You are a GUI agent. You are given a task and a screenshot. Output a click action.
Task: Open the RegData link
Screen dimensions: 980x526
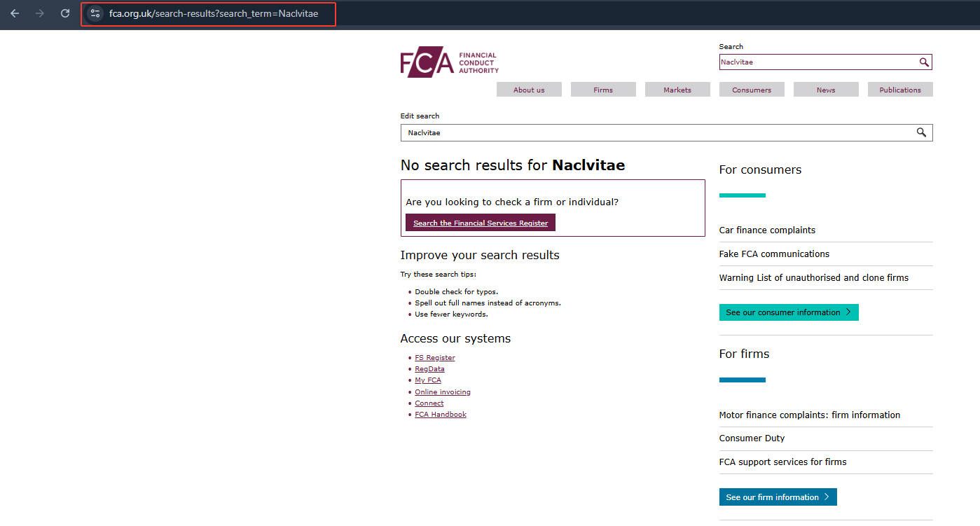[x=429, y=369]
